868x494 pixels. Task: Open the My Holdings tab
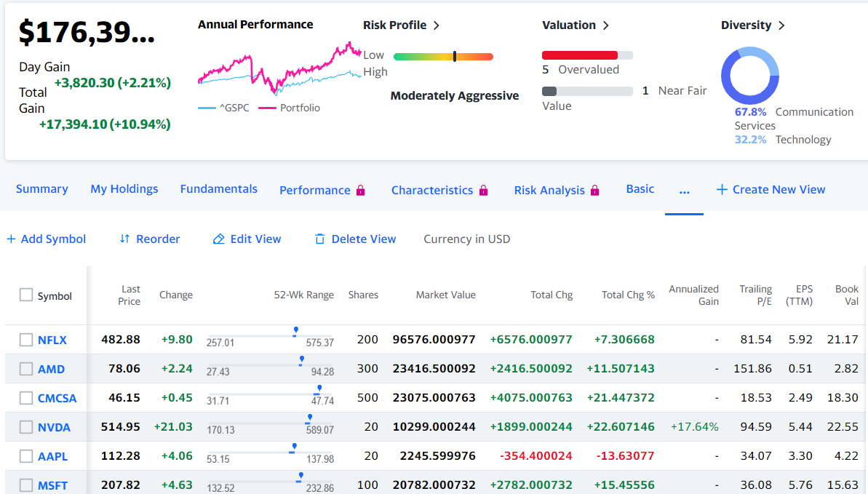(x=124, y=189)
